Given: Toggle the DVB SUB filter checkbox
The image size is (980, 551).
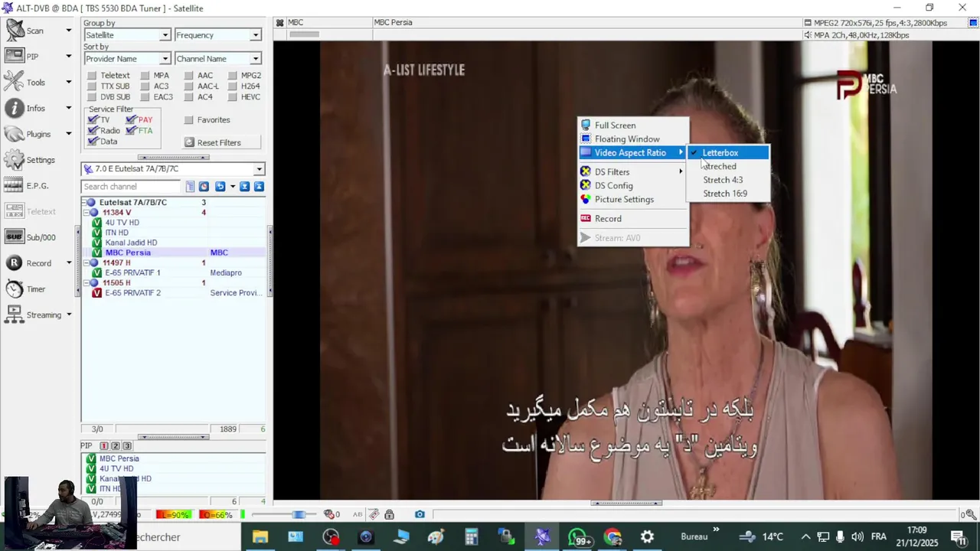Looking at the screenshot, I should (x=92, y=97).
